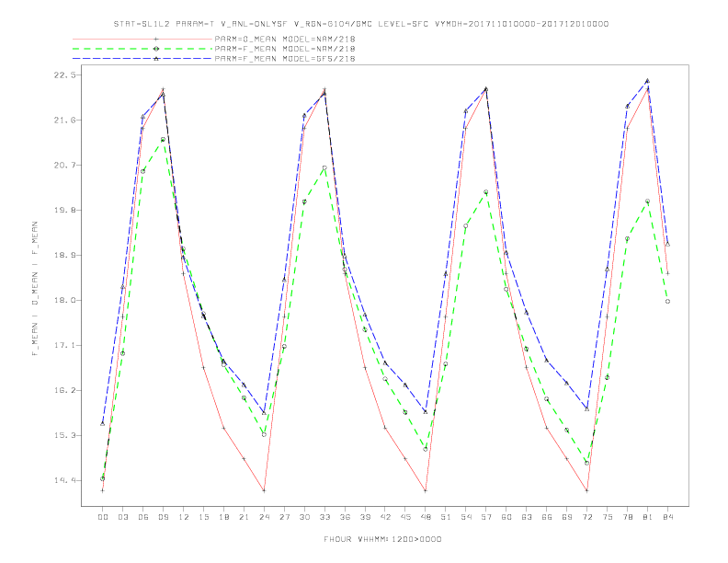Click x-axis tick label 21

[245, 517]
